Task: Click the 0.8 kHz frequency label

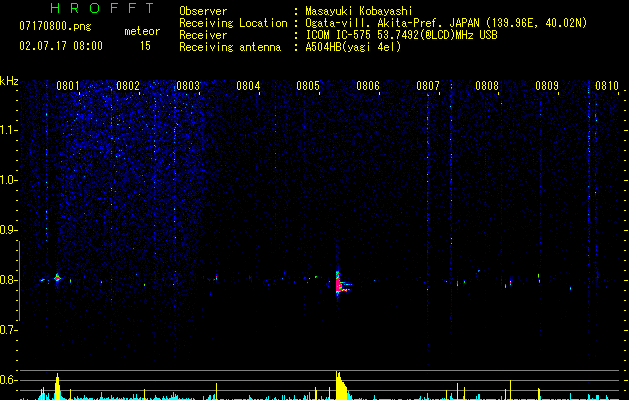Action: (x=9, y=280)
